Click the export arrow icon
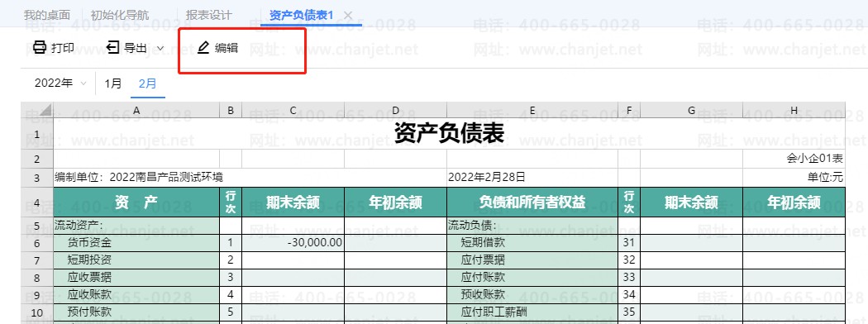Viewport: 868px width, 324px height. (113, 48)
